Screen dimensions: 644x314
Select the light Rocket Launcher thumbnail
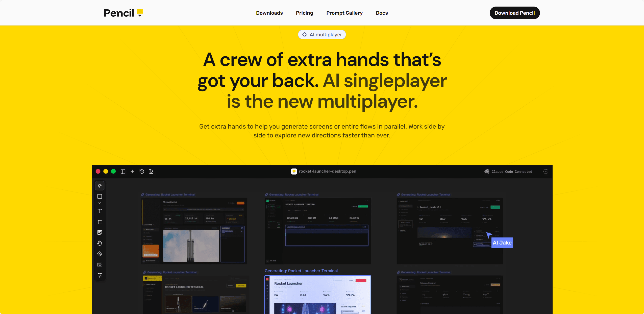[x=318, y=295]
